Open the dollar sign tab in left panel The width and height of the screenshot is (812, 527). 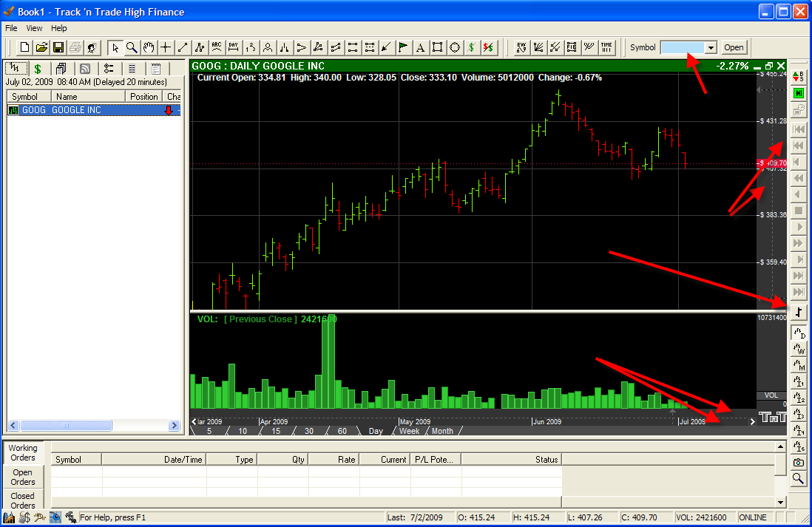[x=37, y=68]
